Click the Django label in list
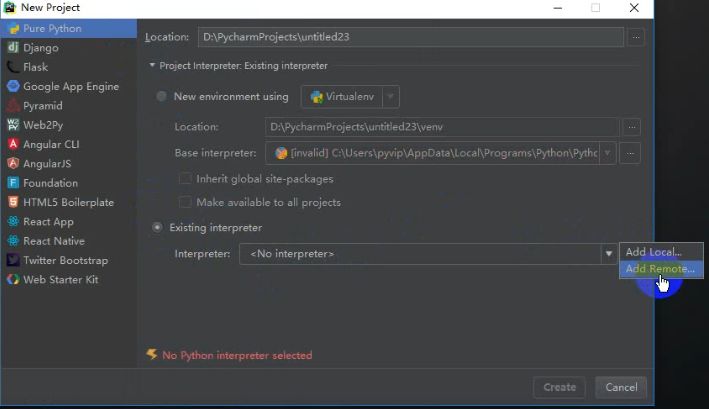709x409 pixels. 41,48
